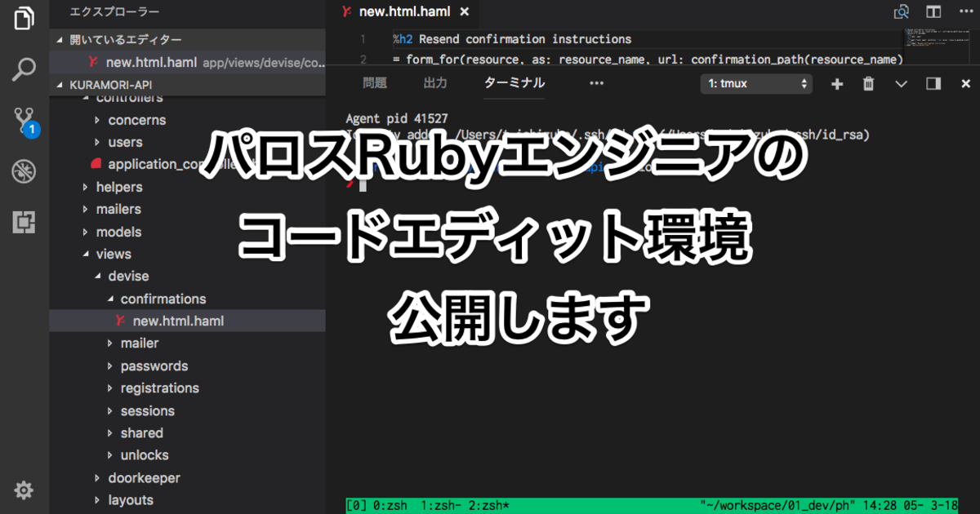Click code line 1 '%h2 Resend confirmation instructions'

click(512, 39)
